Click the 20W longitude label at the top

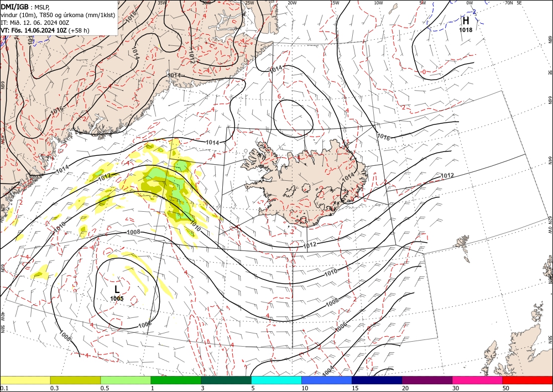pyautogui.click(x=291, y=3)
